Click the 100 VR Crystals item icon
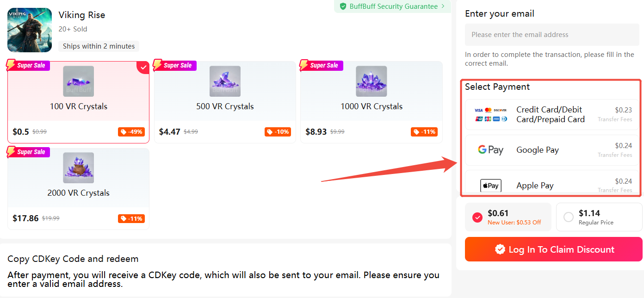Screen dimensions: 644x298 [x=78, y=81]
